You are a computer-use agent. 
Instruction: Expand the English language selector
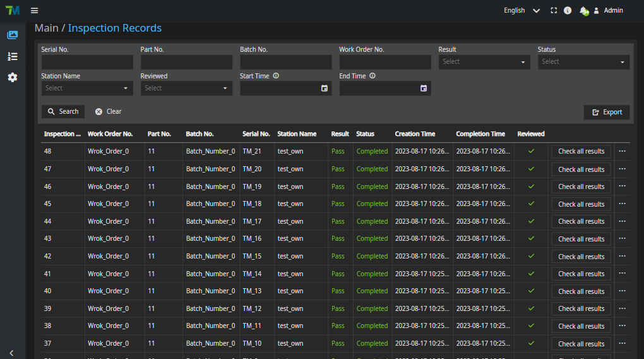click(522, 11)
